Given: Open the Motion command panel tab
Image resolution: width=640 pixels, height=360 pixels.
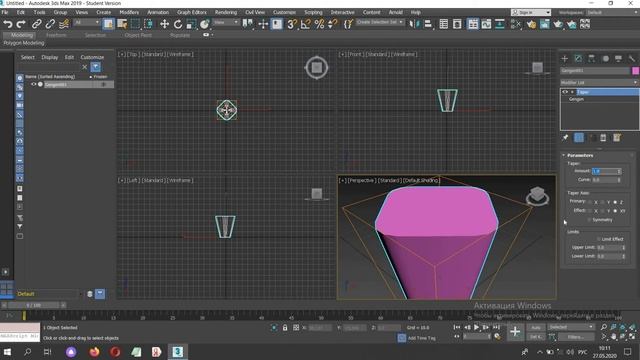Looking at the screenshot, I should [x=605, y=59].
